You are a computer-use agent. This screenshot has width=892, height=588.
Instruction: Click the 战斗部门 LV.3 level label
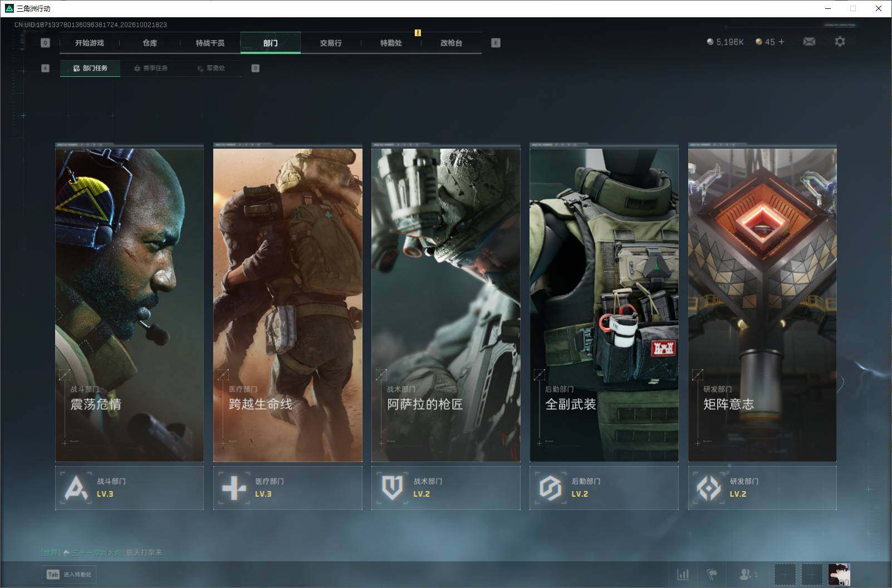click(x=105, y=494)
